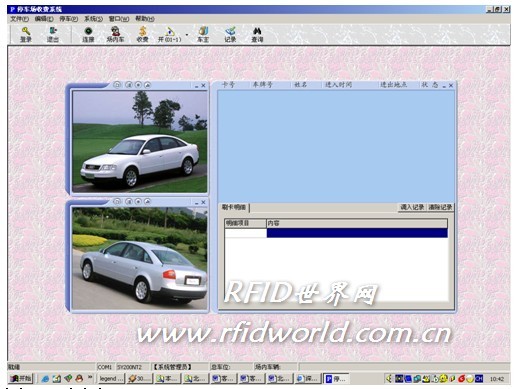Minimize the card records panel
This screenshot has width=515, height=389.
pyautogui.click(x=444, y=86)
